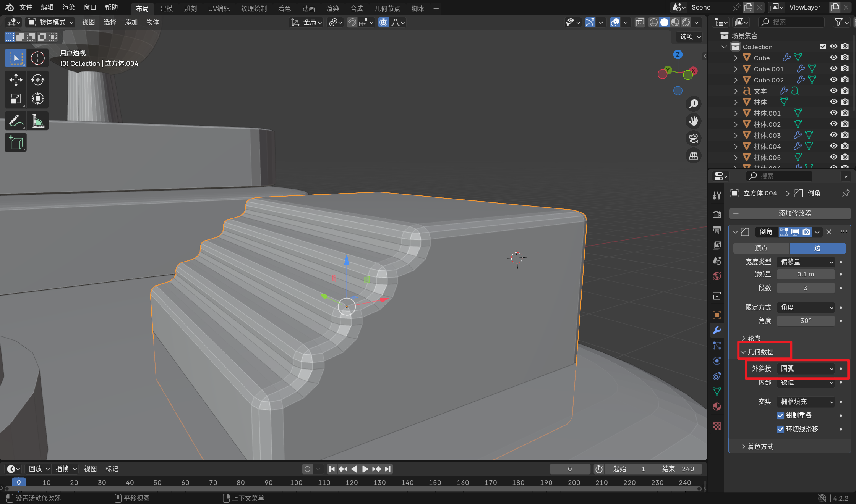This screenshot has height=504, width=856.
Task: Open the 外斜接 dropdown set to 圆弧
Action: click(x=806, y=368)
